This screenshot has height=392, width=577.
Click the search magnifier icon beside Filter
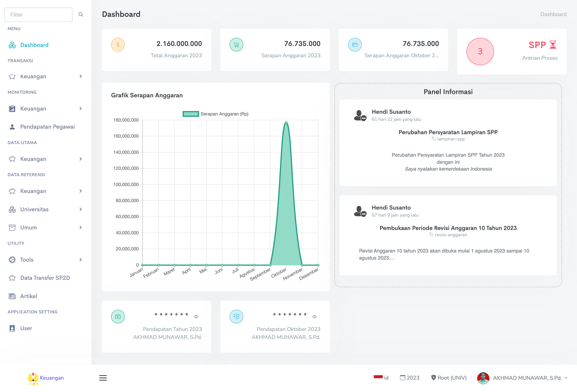(81, 14)
